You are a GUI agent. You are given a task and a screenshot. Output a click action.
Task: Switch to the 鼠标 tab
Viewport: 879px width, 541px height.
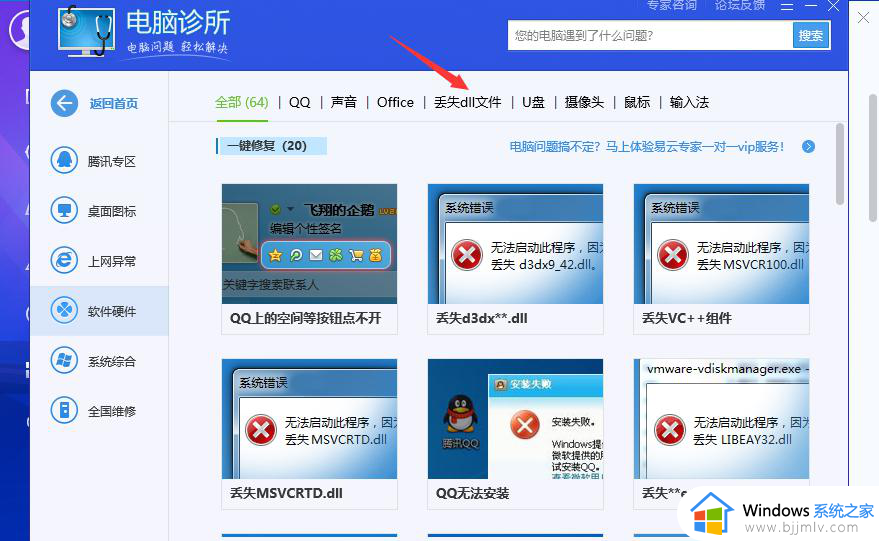637,103
